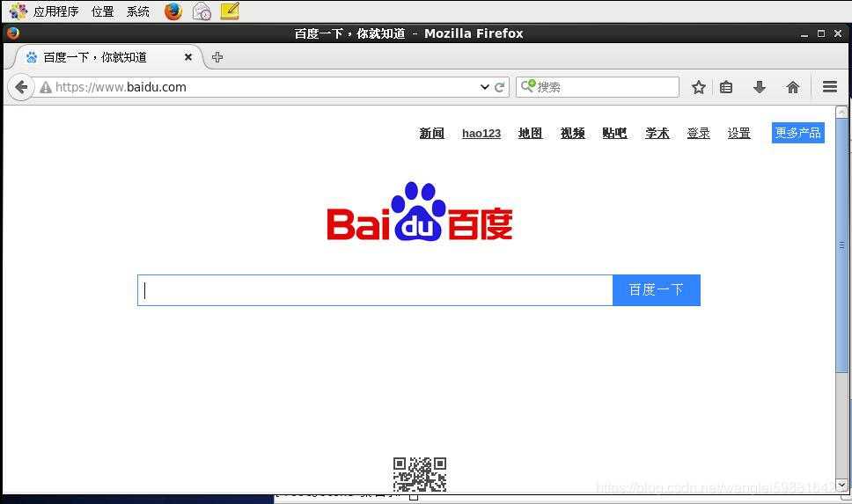The image size is (852, 504).
Task: Show bookmarks list icon
Action: [726, 87]
